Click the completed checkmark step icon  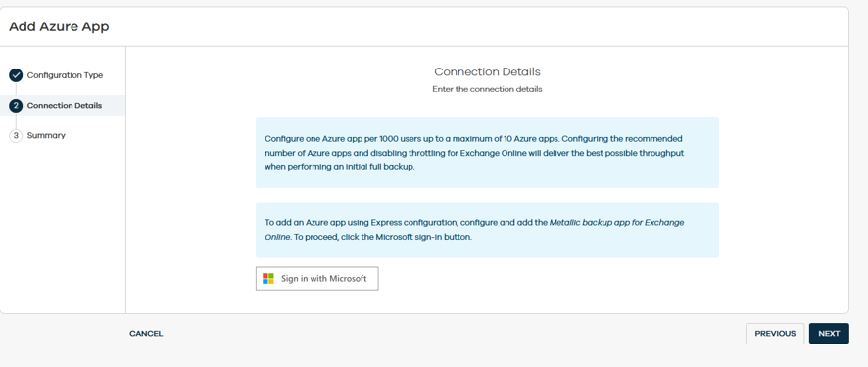[16, 75]
